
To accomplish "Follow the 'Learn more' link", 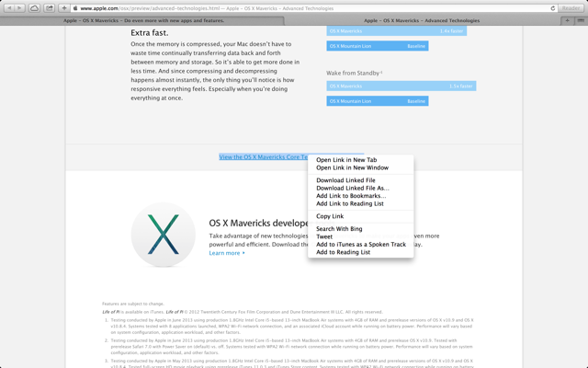I will point(227,253).
